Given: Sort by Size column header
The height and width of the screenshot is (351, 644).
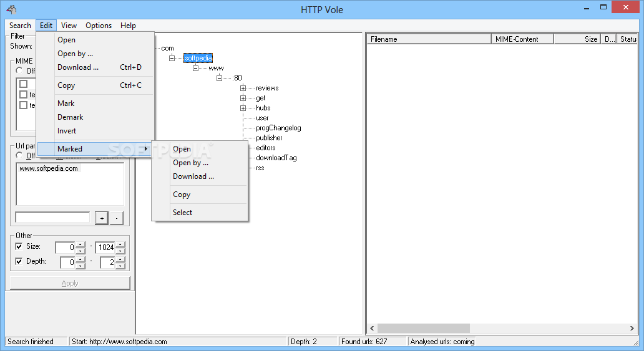Looking at the screenshot, I should [x=577, y=39].
